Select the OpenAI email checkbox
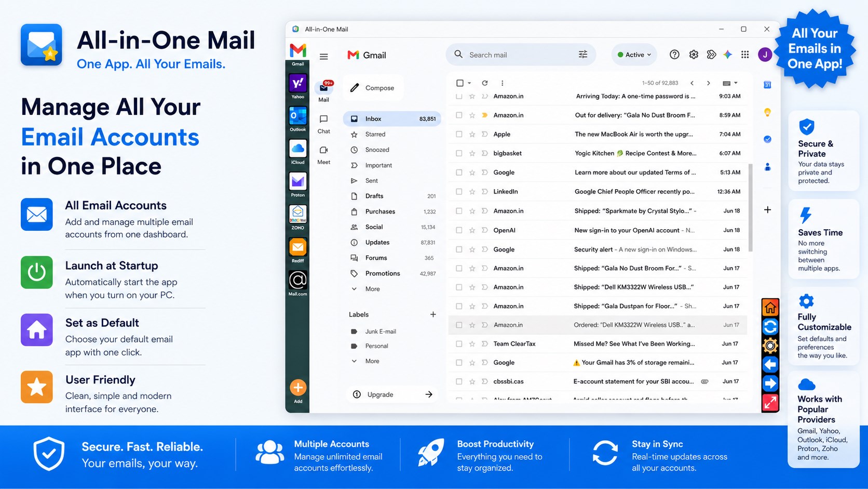Viewport: 868px width, 489px height. tap(459, 230)
